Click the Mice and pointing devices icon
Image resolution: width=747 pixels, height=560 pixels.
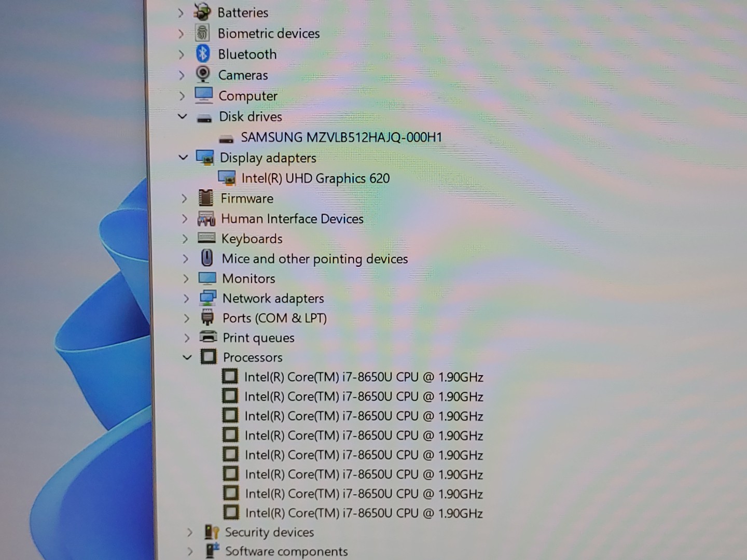pos(207,258)
